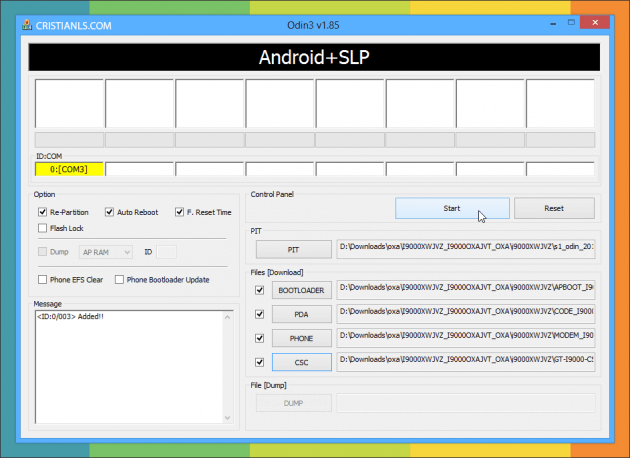
Task: Uncheck the checkbox beside the BOOTLOADER button
Action: (x=260, y=290)
